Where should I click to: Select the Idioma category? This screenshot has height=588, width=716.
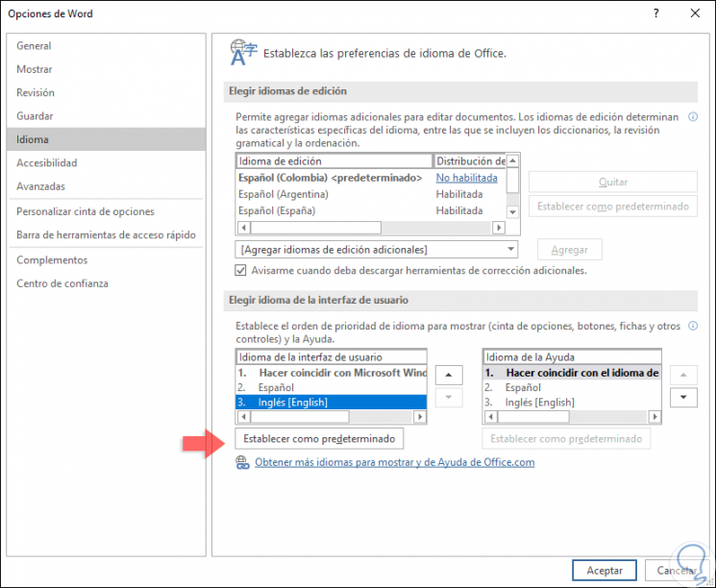point(106,139)
